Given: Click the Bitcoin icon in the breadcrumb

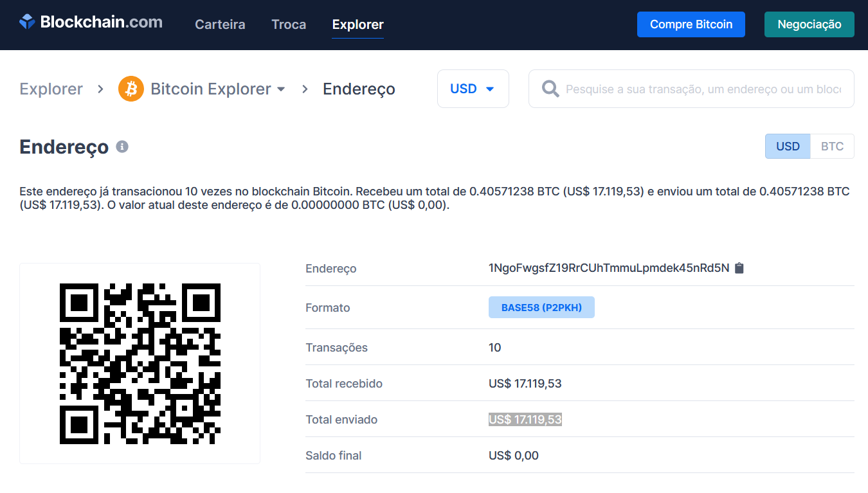Looking at the screenshot, I should 131,88.
